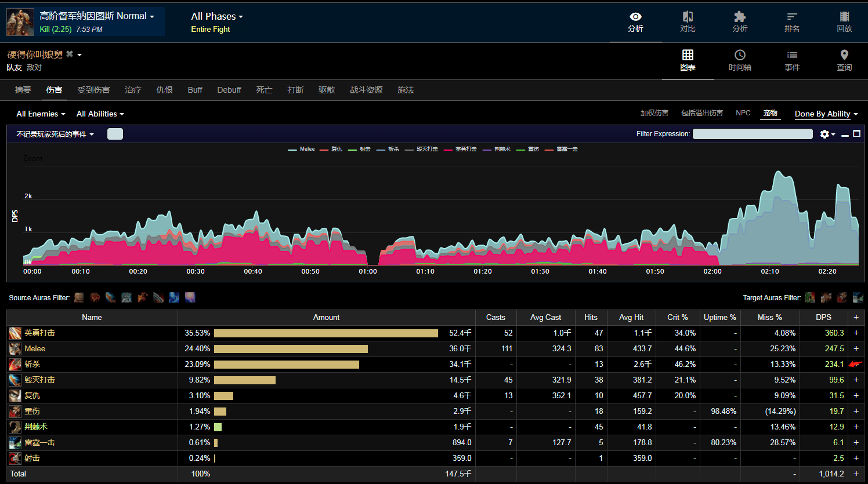Switch to the 死亡 tab
Screen dimensions: 868x484
264,90
